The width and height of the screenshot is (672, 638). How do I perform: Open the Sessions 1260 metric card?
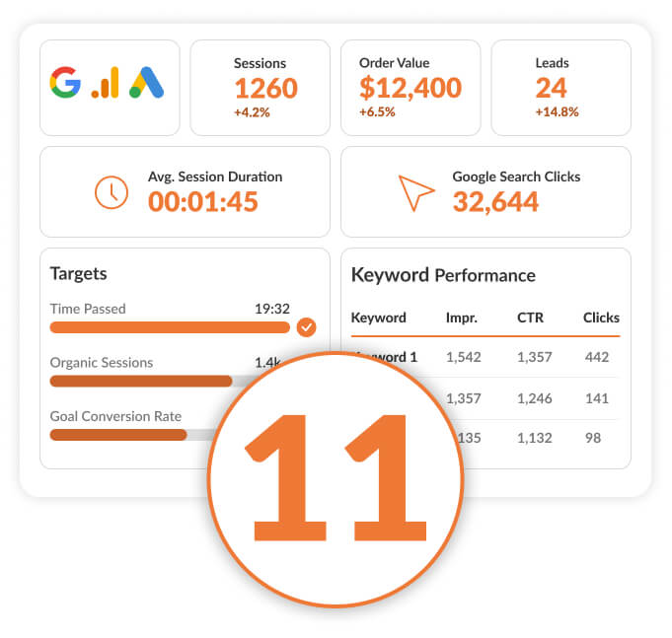point(260,88)
